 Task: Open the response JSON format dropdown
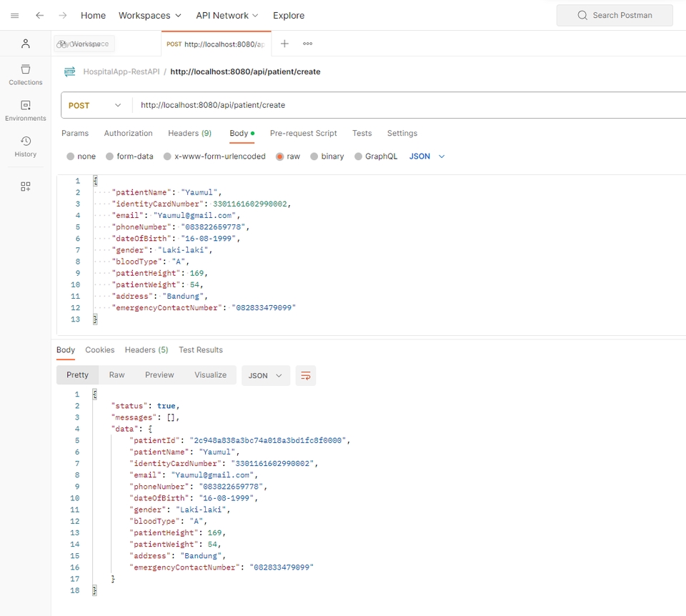[266, 376]
